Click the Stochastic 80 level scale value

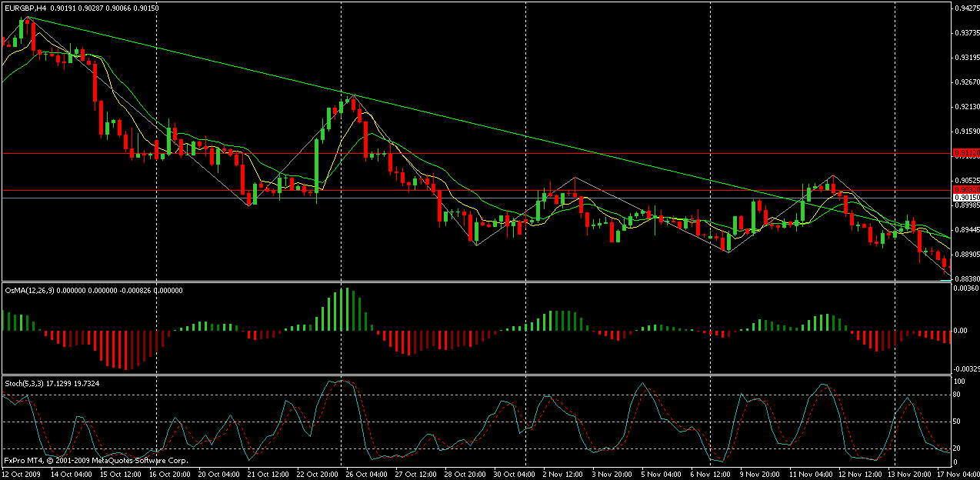pyautogui.click(x=958, y=395)
